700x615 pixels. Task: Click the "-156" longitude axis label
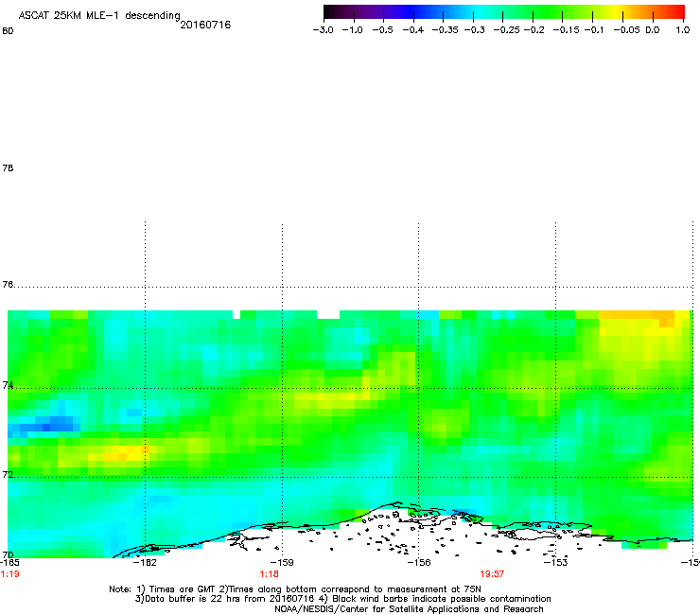(419, 563)
